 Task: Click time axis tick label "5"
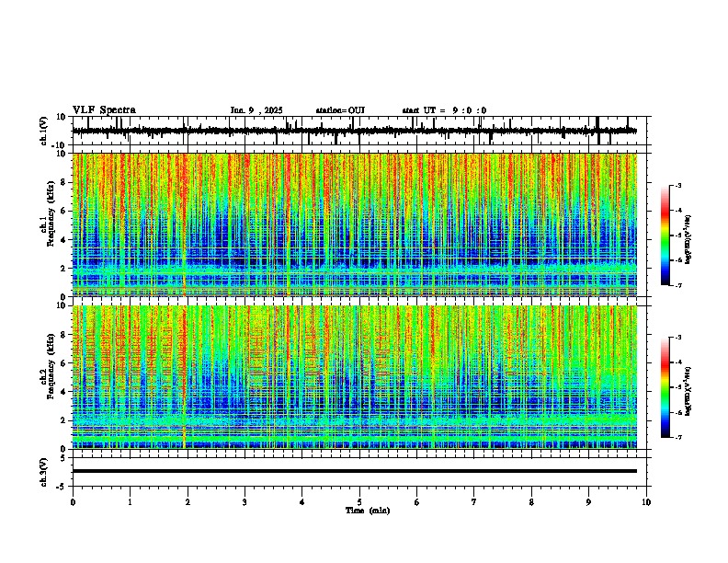[359, 502]
